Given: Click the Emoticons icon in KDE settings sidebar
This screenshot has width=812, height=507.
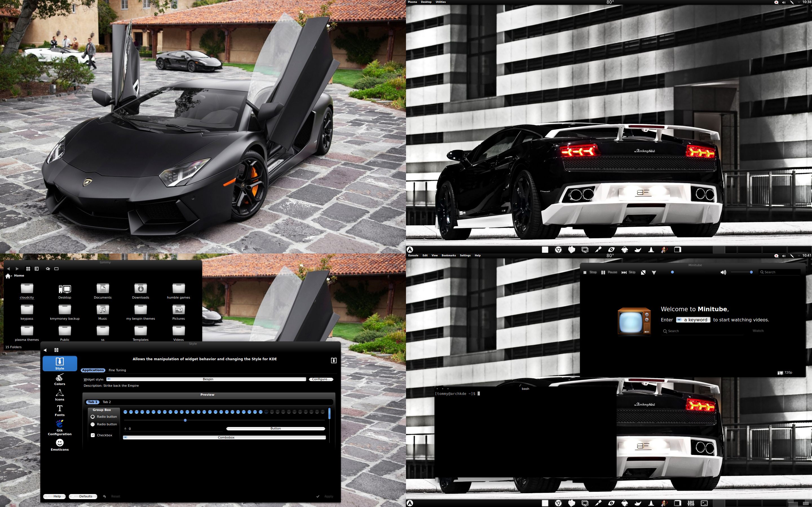Looking at the screenshot, I should tap(59, 445).
